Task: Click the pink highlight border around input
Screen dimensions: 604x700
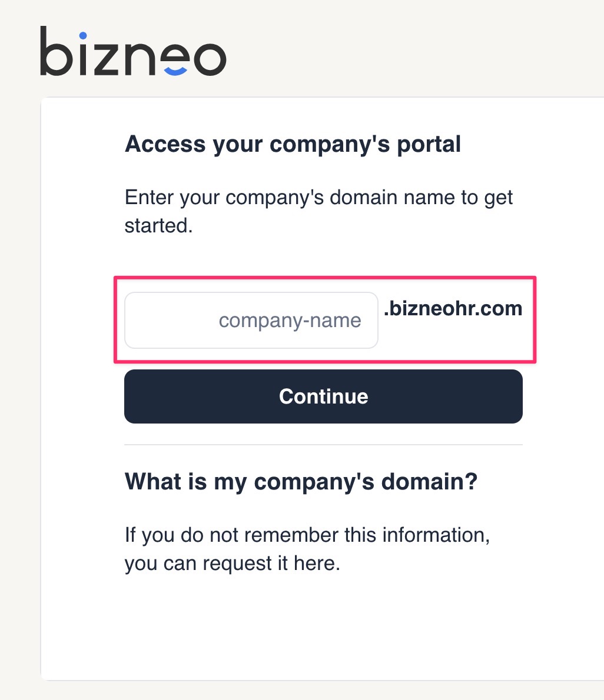Action: (325, 278)
